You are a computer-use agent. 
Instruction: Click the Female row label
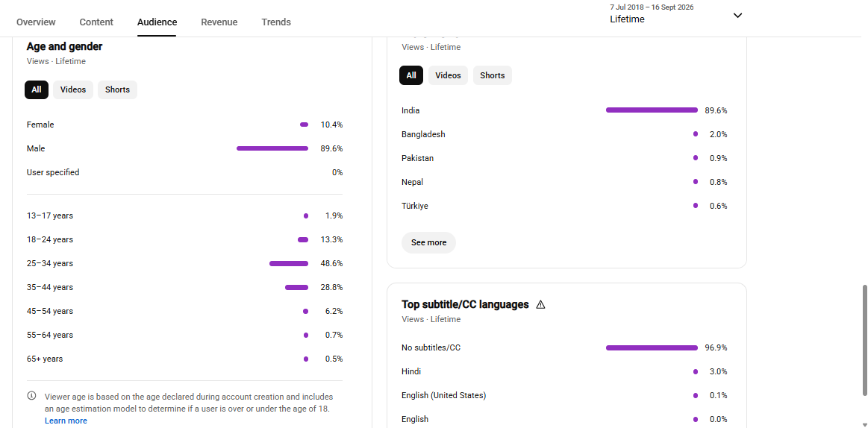pos(40,125)
